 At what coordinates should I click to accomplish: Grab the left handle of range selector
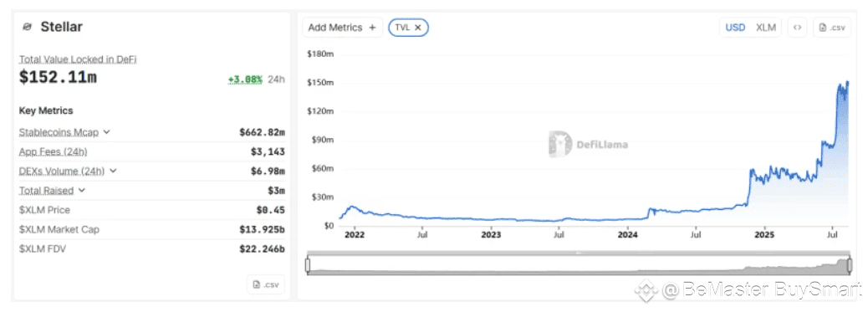(308, 265)
